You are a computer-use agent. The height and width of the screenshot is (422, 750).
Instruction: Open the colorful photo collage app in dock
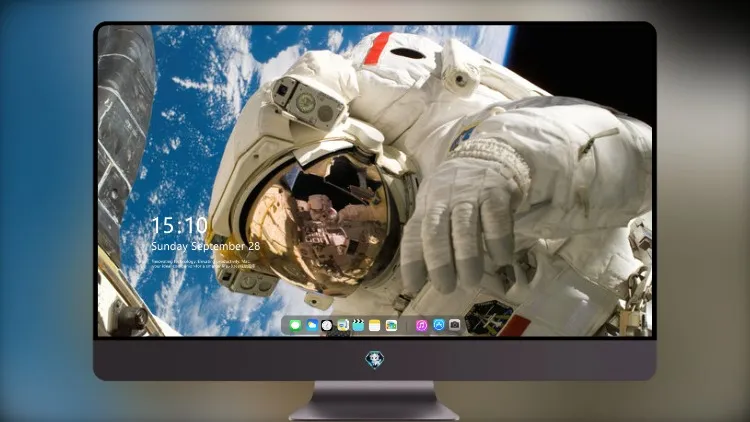[x=391, y=326]
